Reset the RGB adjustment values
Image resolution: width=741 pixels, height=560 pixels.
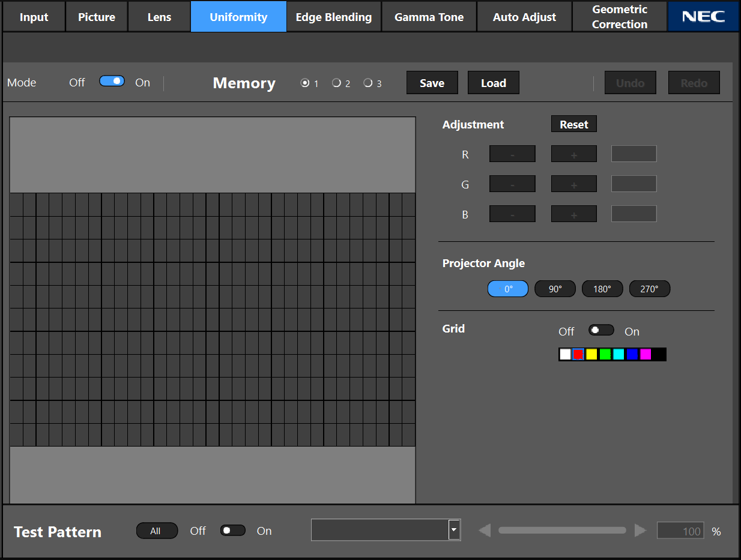tap(573, 124)
